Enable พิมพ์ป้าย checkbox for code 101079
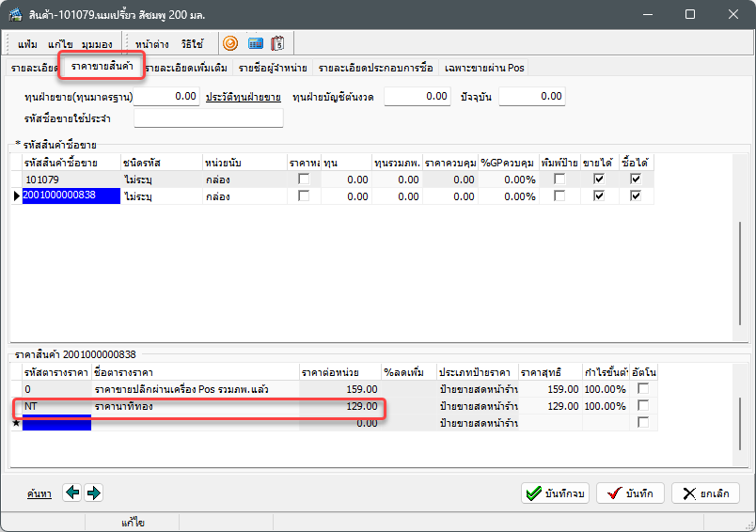Viewport: 756px width, 532px height. point(559,179)
